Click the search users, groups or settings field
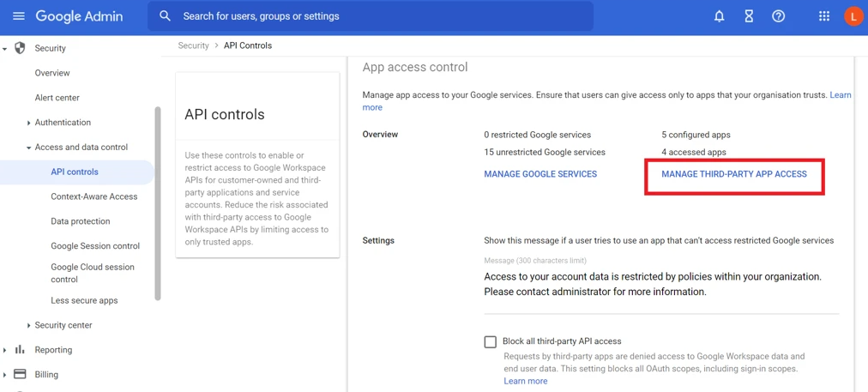 [377, 16]
